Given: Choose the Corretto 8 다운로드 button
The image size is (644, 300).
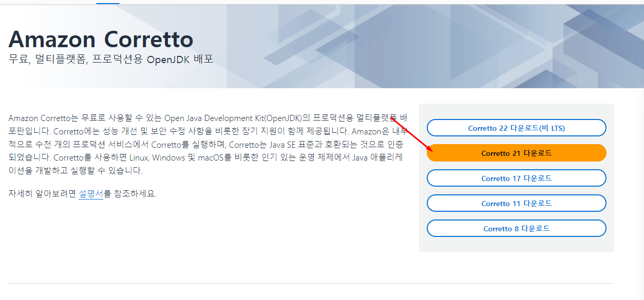Looking at the screenshot, I should tap(516, 228).
